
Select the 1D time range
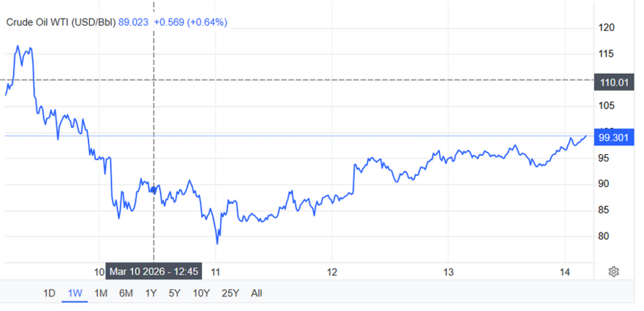pyautogui.click(x=49, y=293)
